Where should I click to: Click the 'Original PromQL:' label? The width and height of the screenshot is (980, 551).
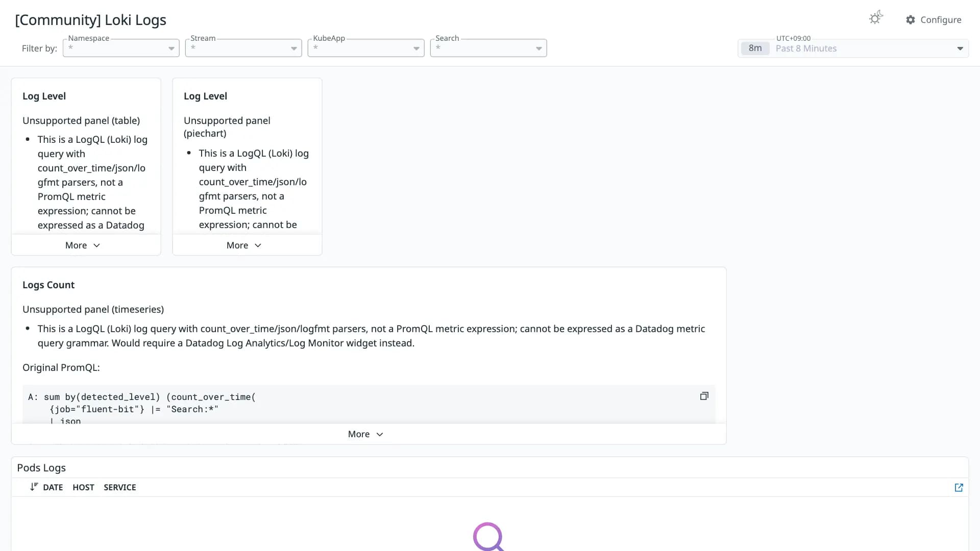pyautogui.click(x=61, y=367)
